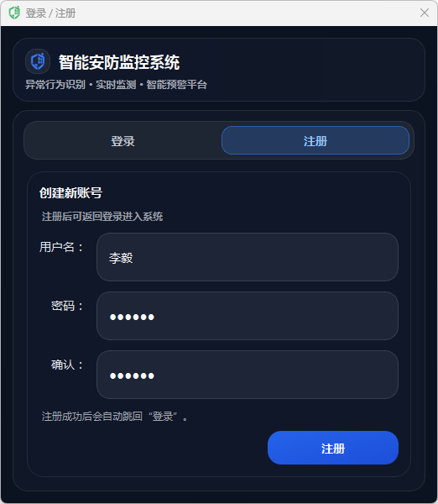
Task: Click the 密码： label
Action: [x=67, y=306]
